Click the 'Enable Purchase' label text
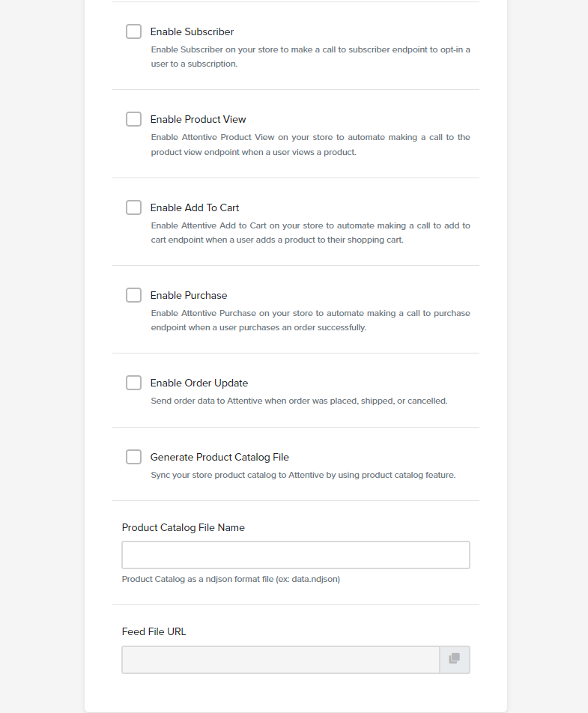The height and width of the screenshot is (713, 588). coord(189,296)
